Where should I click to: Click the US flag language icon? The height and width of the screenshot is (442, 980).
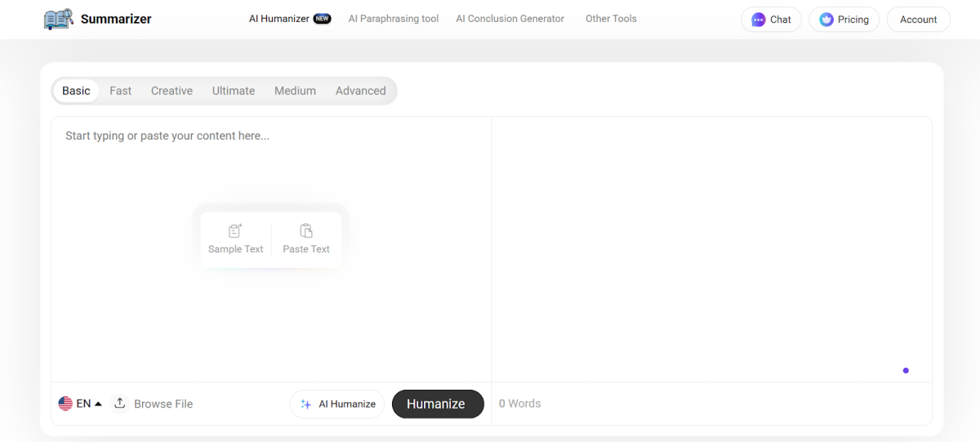65,404
